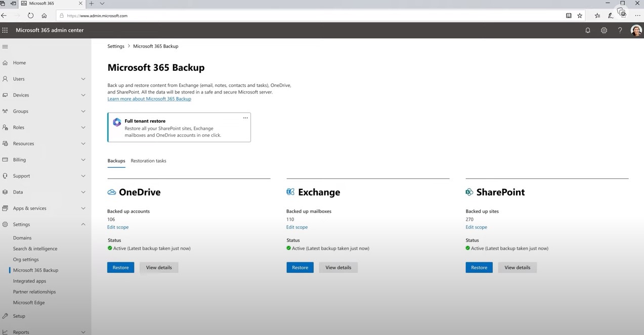Expand the Support menu chevron
Screen dimensions: 644x335
click(x=83, y=176)
